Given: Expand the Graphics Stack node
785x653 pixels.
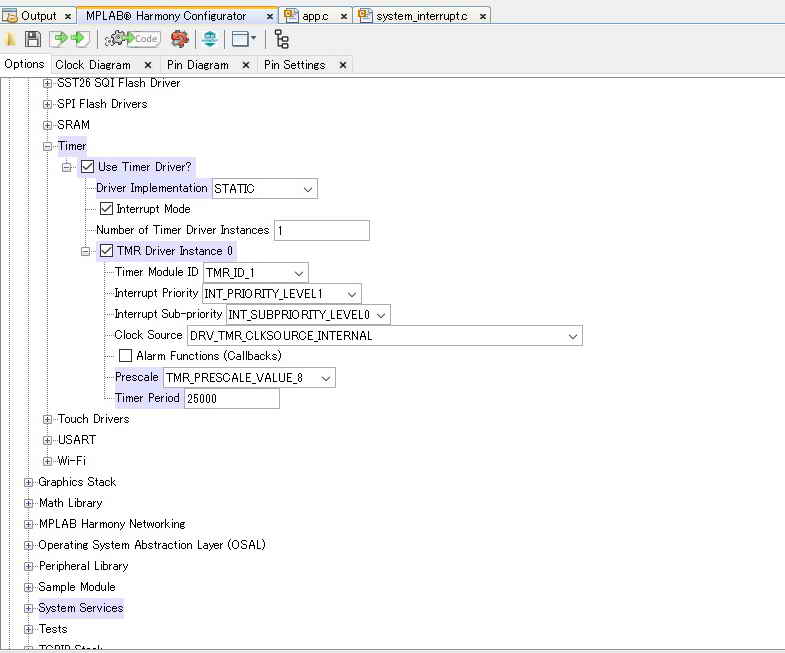Looking at the screenshot, I should coord(29,483).
